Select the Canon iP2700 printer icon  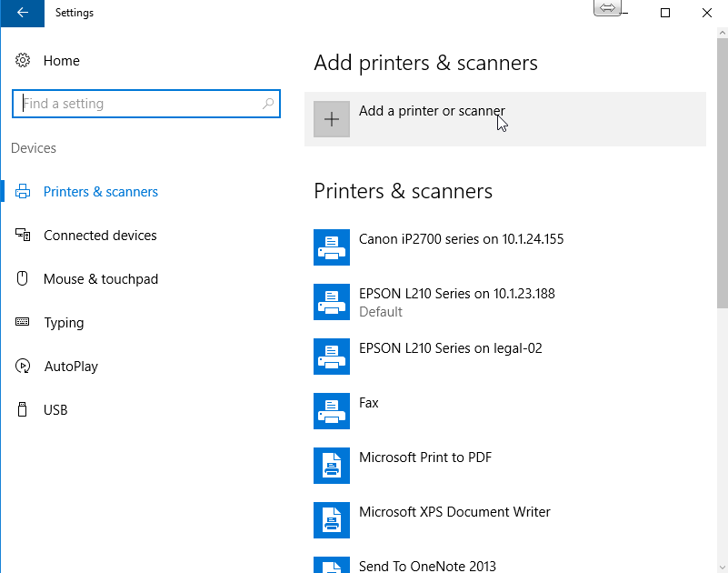pos(331,246)
